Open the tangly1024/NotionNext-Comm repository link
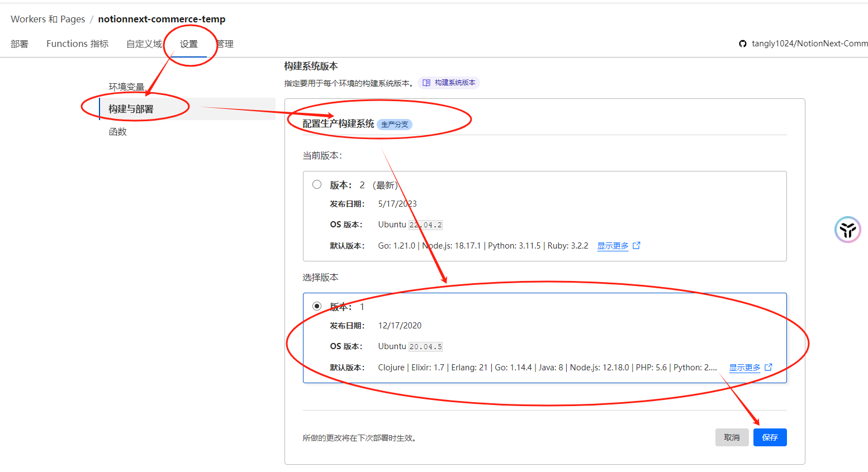868x472 pixels. coord(810,44)
